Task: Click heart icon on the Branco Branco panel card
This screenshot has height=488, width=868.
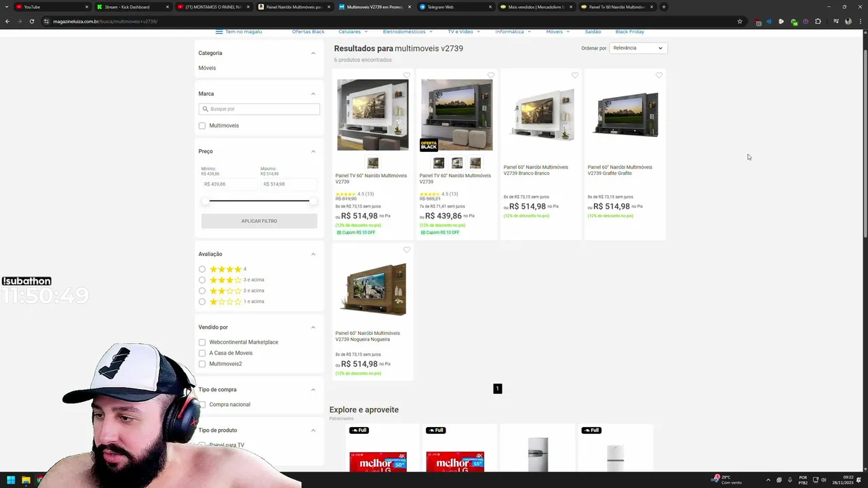Action: point(575,75)
